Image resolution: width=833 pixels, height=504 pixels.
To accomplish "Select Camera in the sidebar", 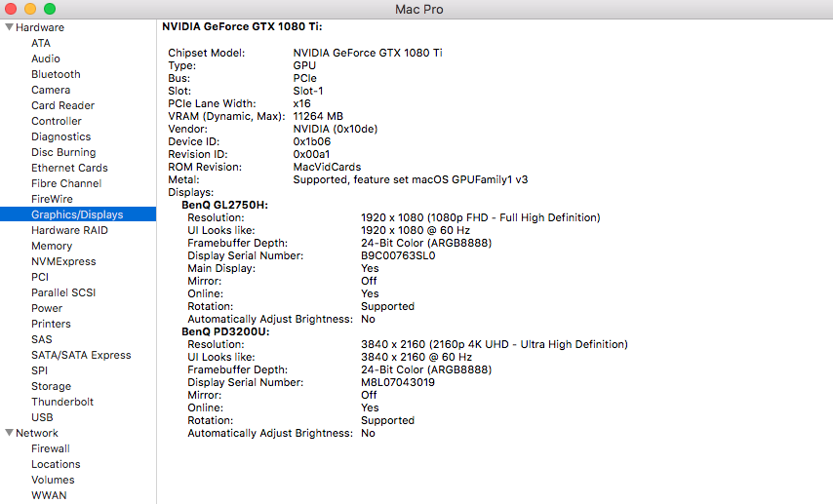I will point(51,90).
